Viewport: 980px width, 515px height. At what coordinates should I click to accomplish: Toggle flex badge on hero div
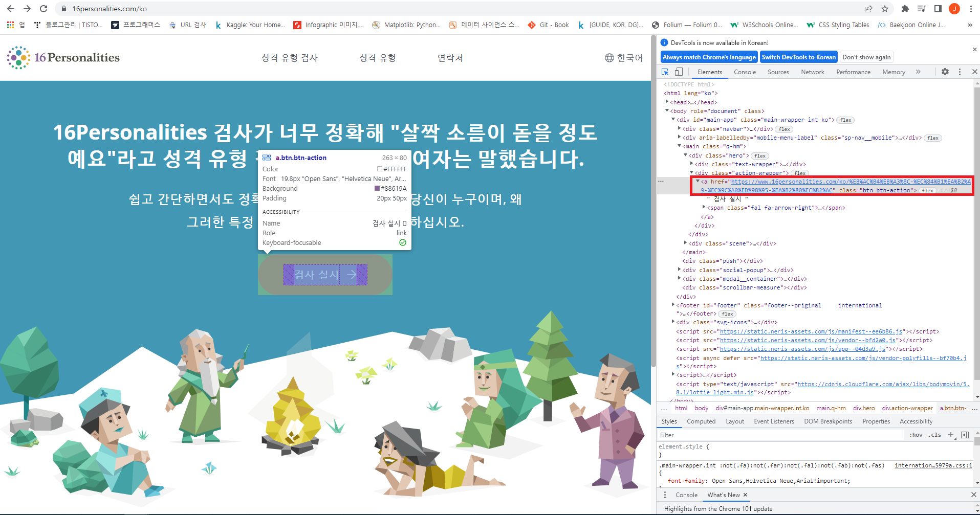[x=760, y=156]
